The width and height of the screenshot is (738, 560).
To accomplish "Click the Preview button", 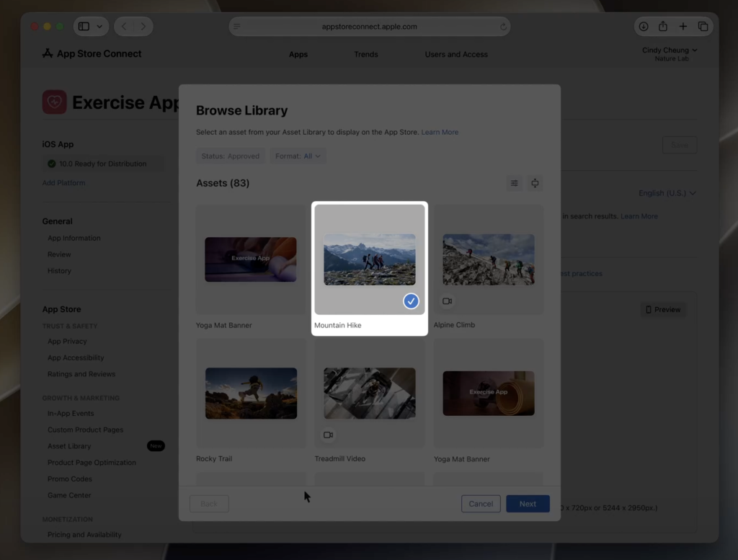I will 663,309.
